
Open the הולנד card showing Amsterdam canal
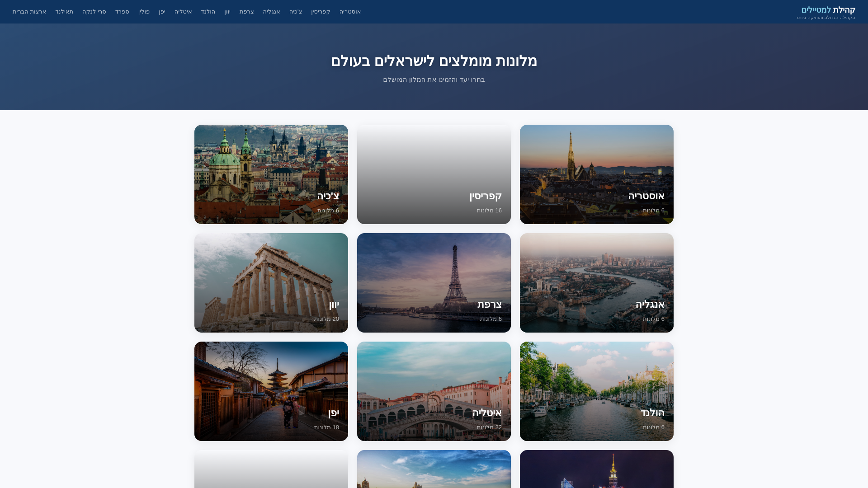pos(597,391)
